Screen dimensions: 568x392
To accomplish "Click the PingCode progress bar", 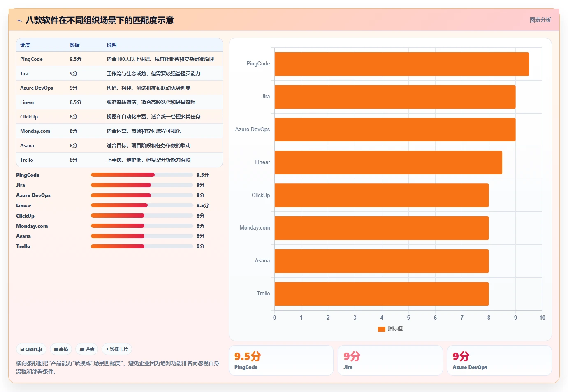I will pos(142,175).
